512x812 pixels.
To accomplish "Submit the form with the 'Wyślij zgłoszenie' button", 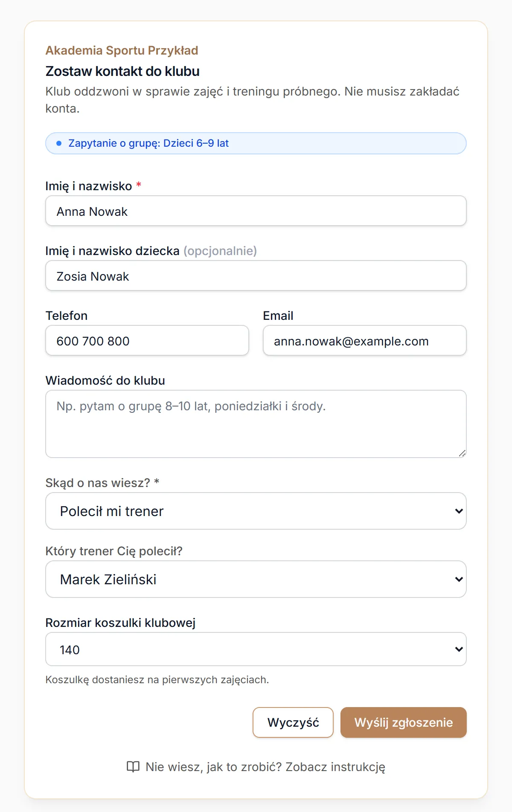I will click(404, 722).
